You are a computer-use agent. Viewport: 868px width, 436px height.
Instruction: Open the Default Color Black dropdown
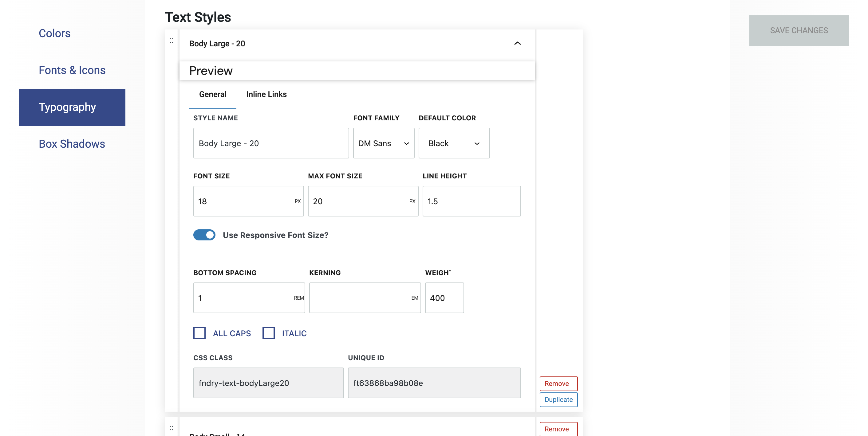(x=454, y=143)
